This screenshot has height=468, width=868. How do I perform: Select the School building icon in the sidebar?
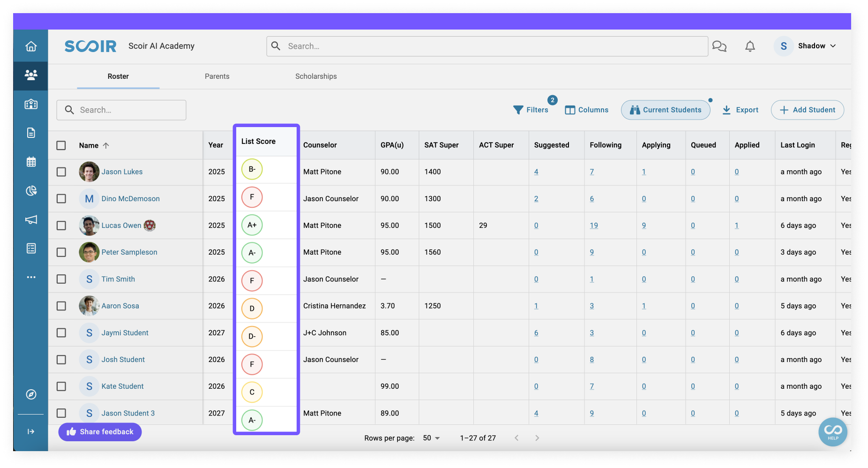(30, 104)
